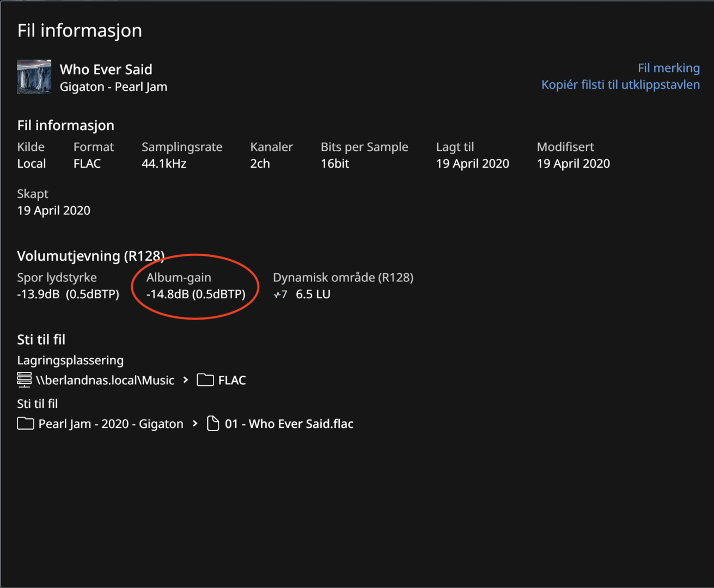This screenshot has height=588, width=714.
Task: Click the date under Modifisert
Action: click(573, 163)
